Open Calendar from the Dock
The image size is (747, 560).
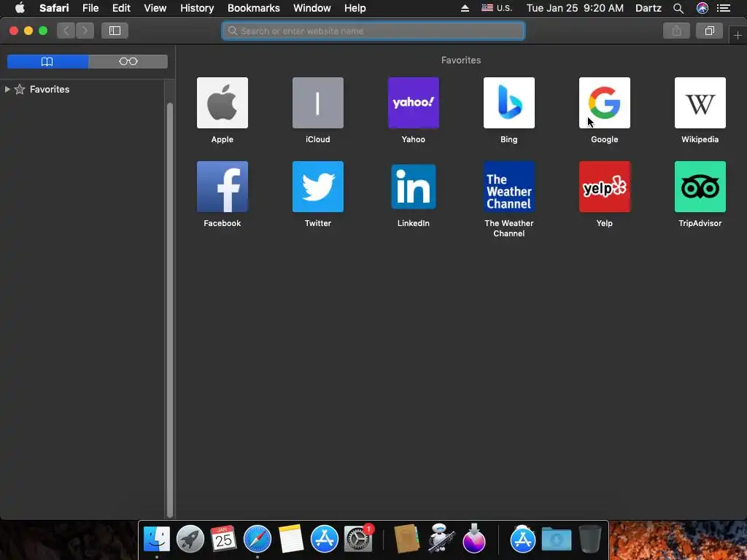pyautogui.click(x=223, y=539)
